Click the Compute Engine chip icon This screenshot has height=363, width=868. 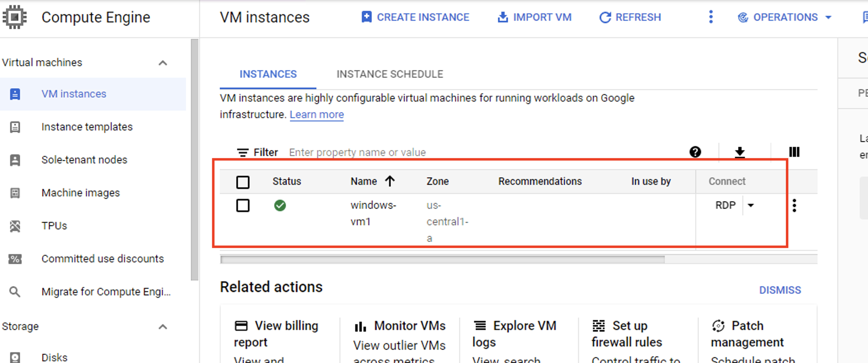(14, 17)
